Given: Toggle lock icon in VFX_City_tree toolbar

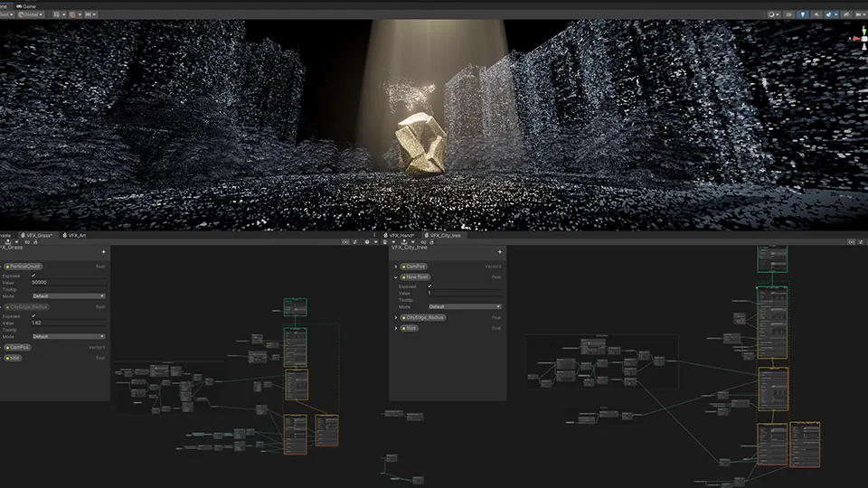Looking at the screenshot, I should 432,242.
